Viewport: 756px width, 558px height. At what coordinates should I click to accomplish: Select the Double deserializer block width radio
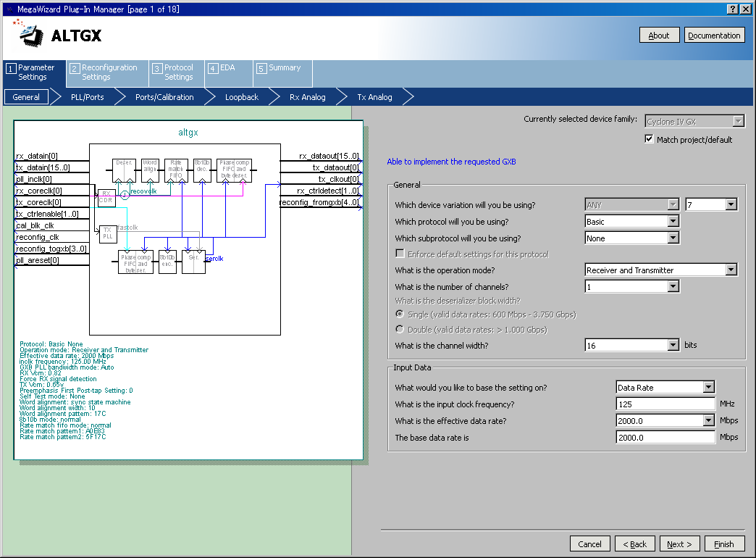[399, 330]
